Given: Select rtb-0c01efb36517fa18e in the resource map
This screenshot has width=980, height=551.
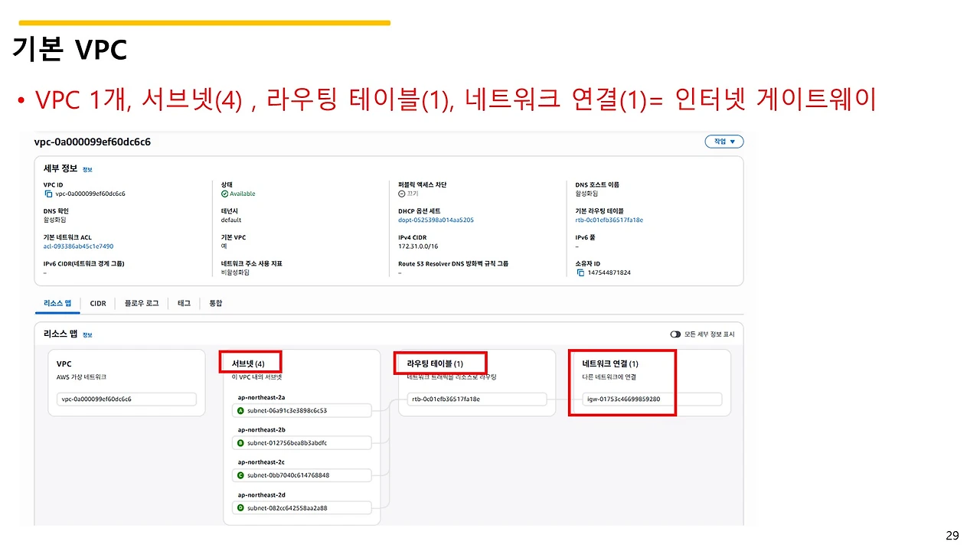Looking at the screenshot, I should tap(476, 399).
